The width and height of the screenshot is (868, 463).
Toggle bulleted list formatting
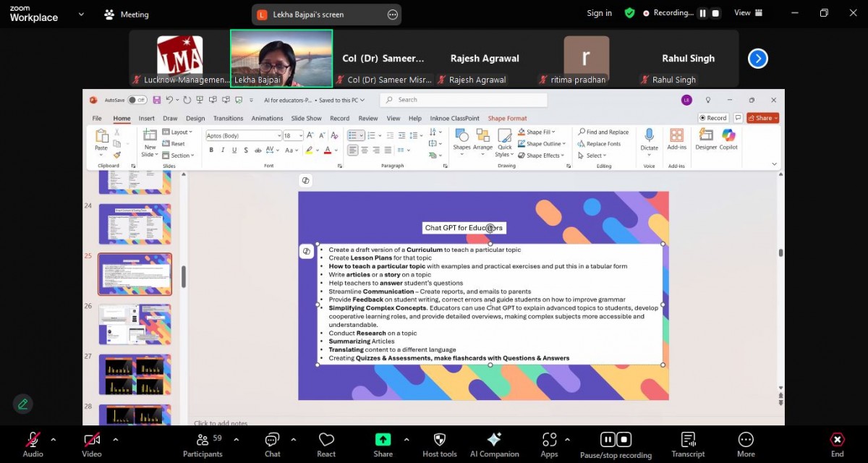pyautogui.click(x=353, y=135)
